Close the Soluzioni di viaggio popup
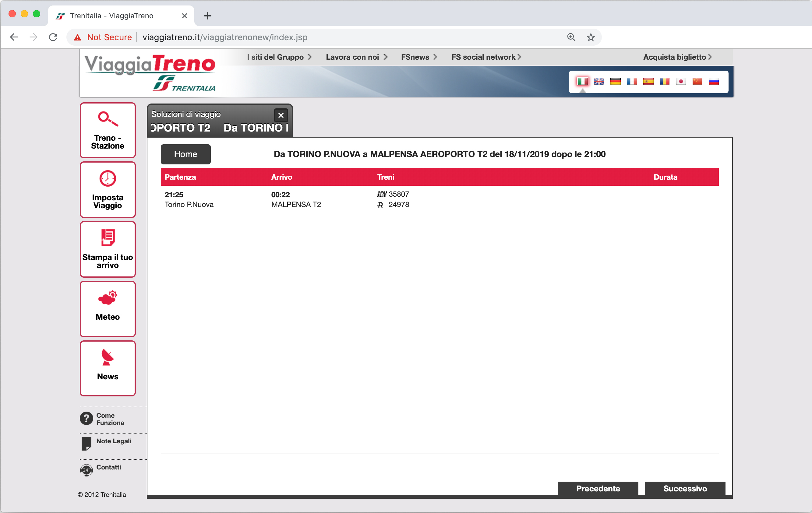This screenshot has width=812, height=513. pos(281,115)
